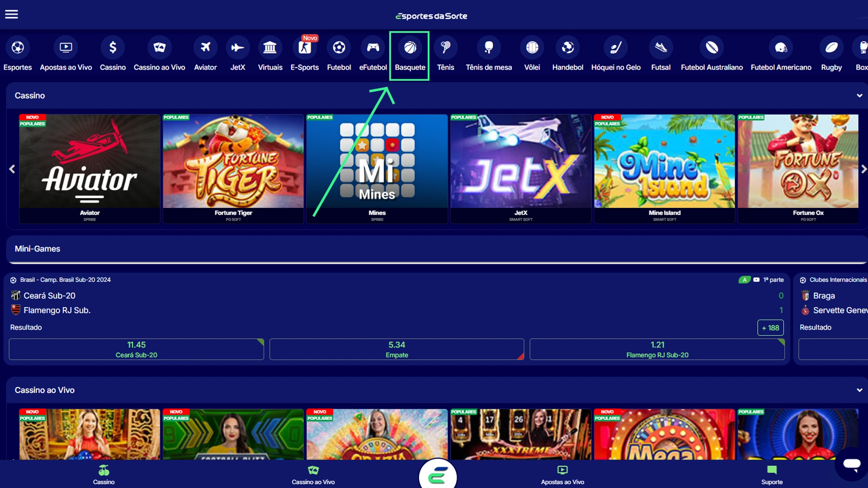Open Cassino ao Vivo in bottom bar
Viewport: 868px width, 488px height.
tap(313, 475)
